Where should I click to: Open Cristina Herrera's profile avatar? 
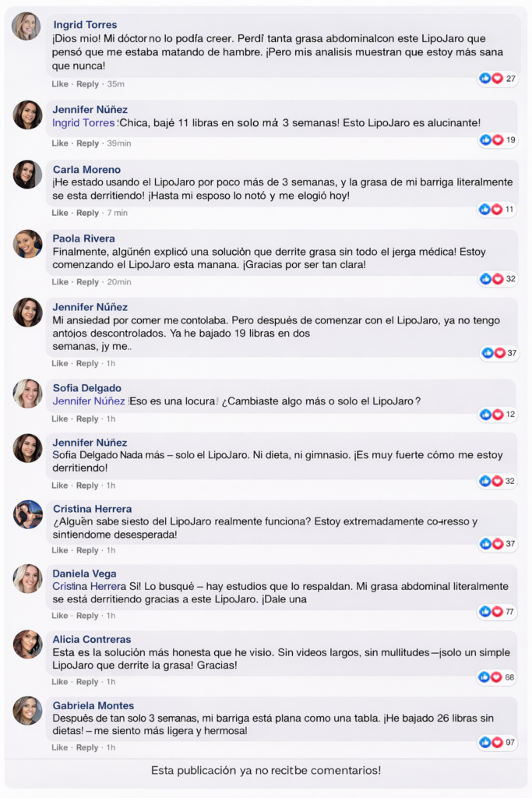[27, 514]
